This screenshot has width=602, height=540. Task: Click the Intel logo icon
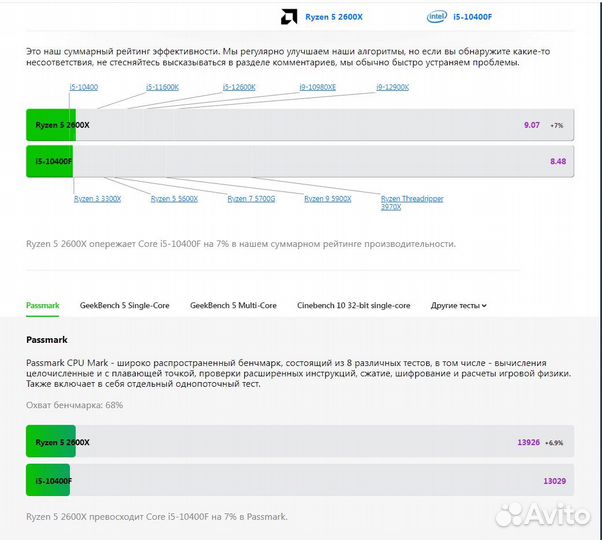pyautogui.click(x=437, y=17)
